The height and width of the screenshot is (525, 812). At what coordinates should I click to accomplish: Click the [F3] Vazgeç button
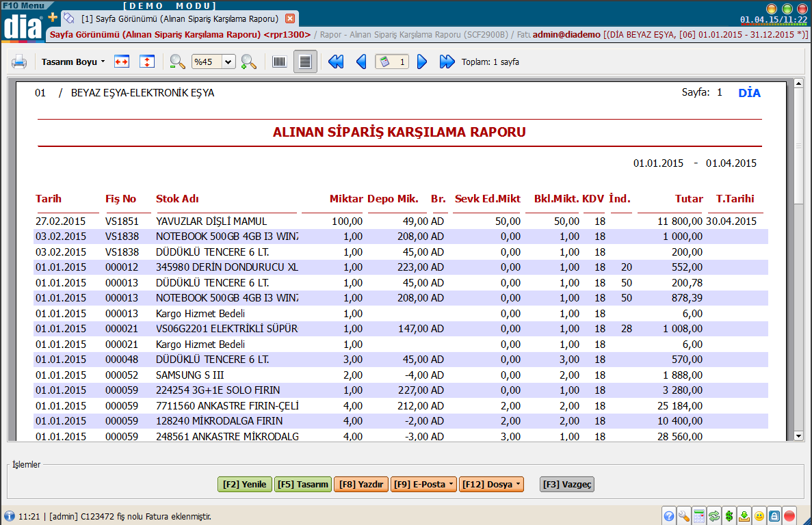click(x=567, y=484)
